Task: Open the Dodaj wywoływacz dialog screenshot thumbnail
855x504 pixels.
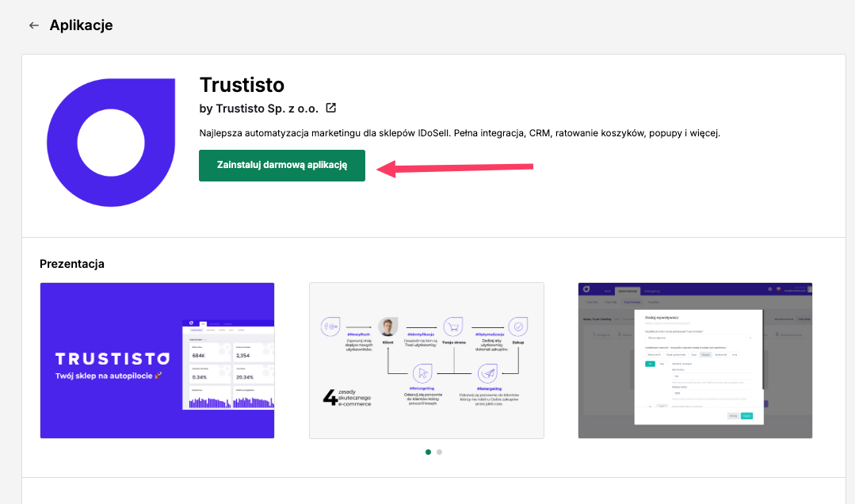Action: (x=695, y=360)
